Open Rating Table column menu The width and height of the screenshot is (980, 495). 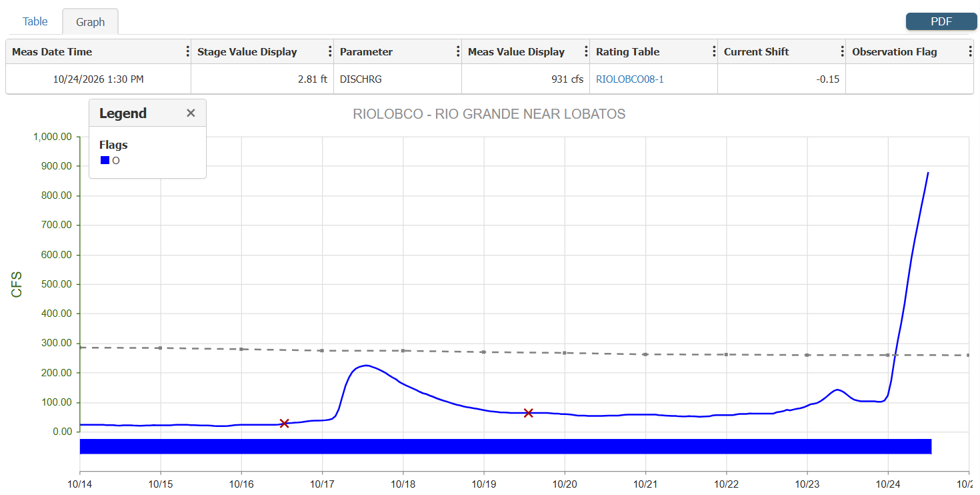713,52
